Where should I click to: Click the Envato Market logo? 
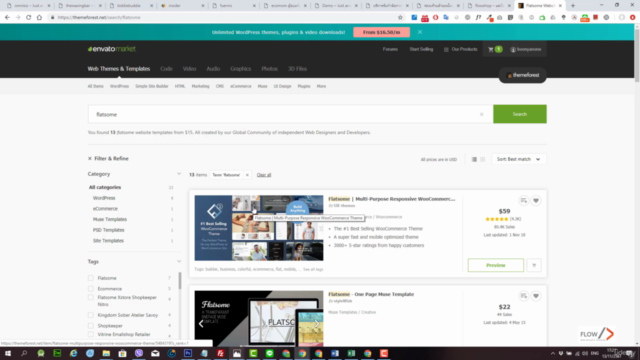111,49
